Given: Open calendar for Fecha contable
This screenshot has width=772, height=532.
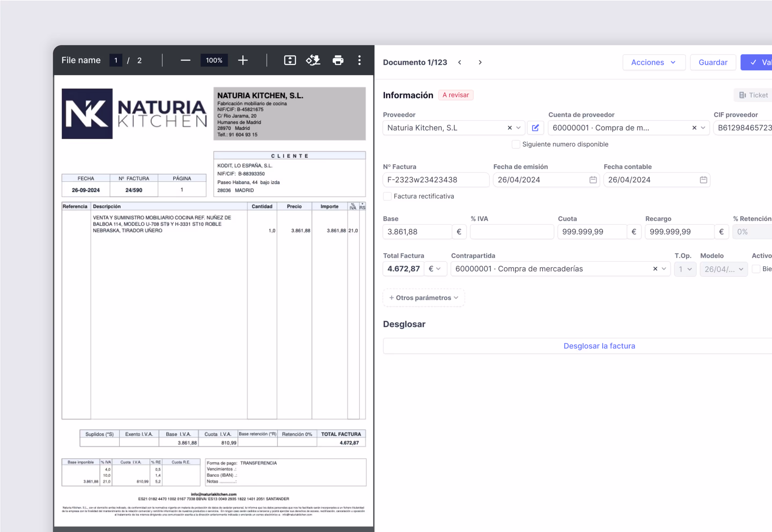Looking at the screenshot, I should [703, 180].
